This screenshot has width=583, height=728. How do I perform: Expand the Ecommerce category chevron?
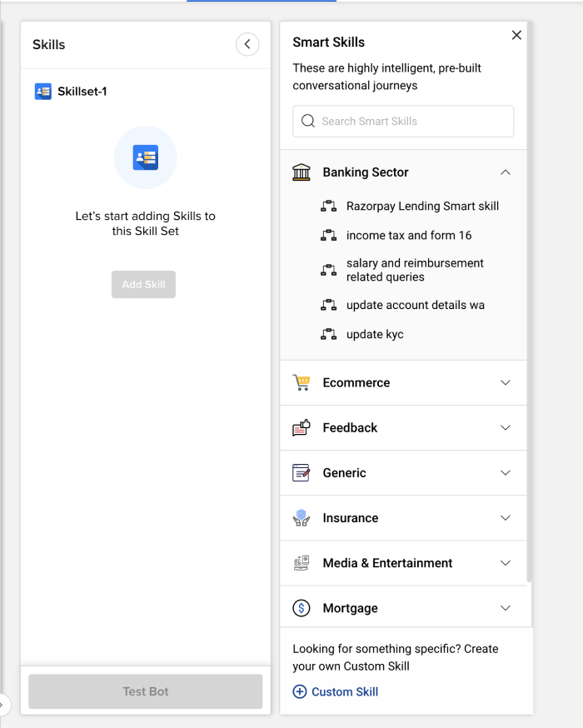pyautogui.click(x=505, y=383)
